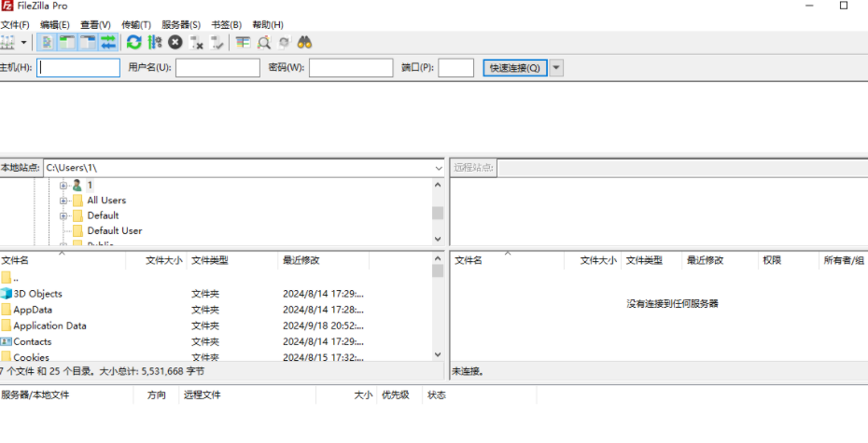
Task: Expand the Default folder tree node
Action: [63, 215]
